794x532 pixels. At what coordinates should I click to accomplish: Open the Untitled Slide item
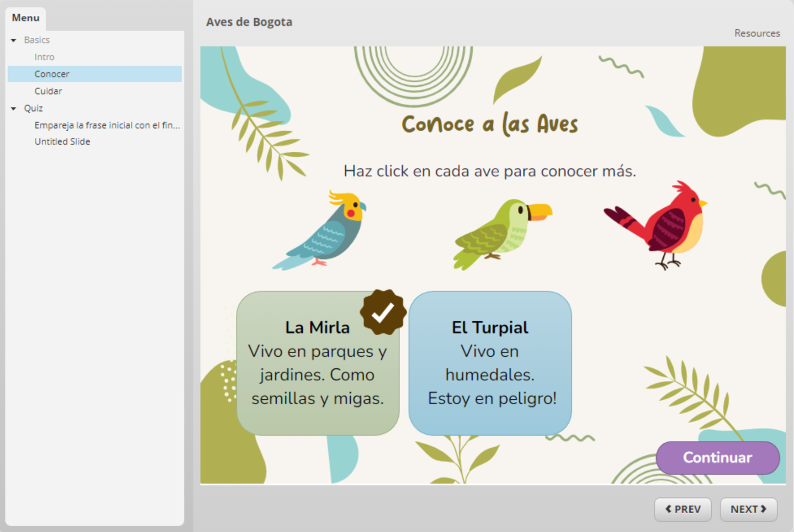coord(62,141)
